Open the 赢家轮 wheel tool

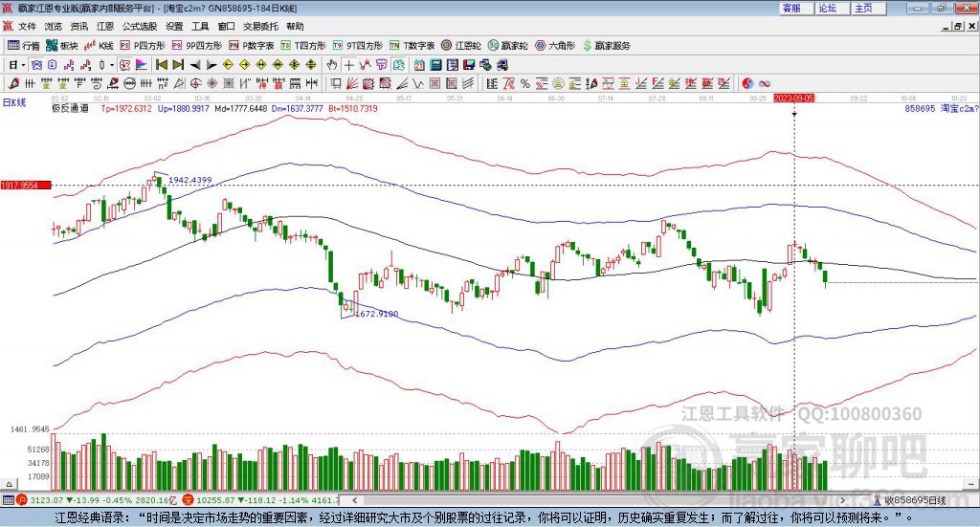point(508,46)
